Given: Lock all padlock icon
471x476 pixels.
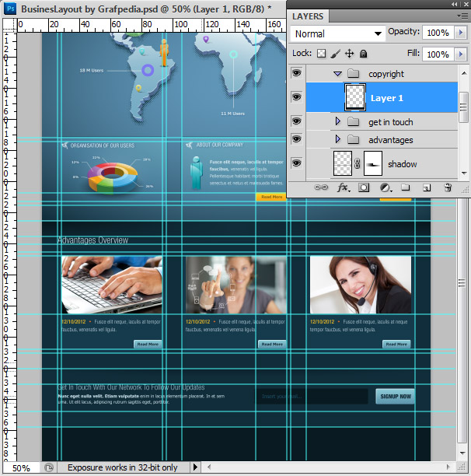Looking at the screenshot, I should [x=363, y=54].
